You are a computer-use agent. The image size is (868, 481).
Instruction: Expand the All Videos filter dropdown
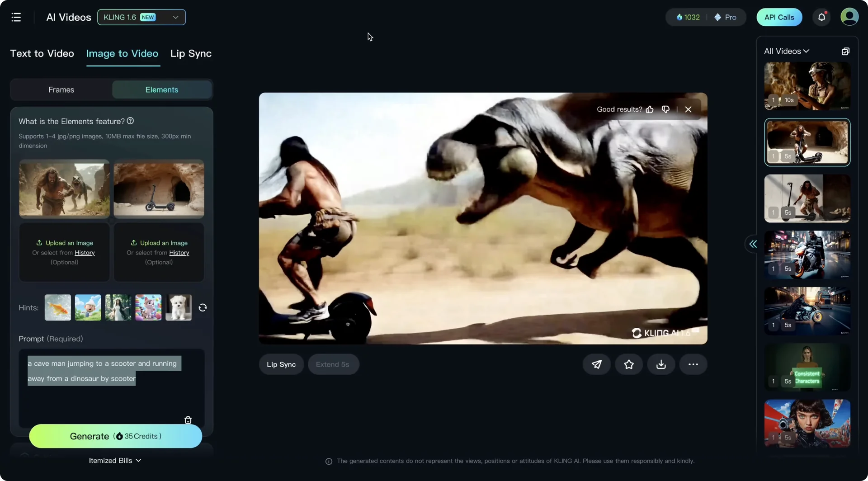pos(786,51)
